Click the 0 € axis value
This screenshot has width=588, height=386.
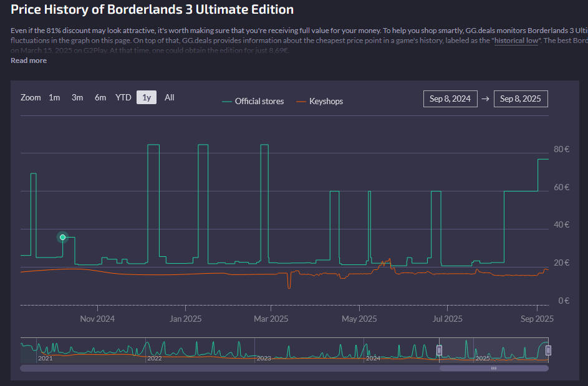(x=564, y=301)
